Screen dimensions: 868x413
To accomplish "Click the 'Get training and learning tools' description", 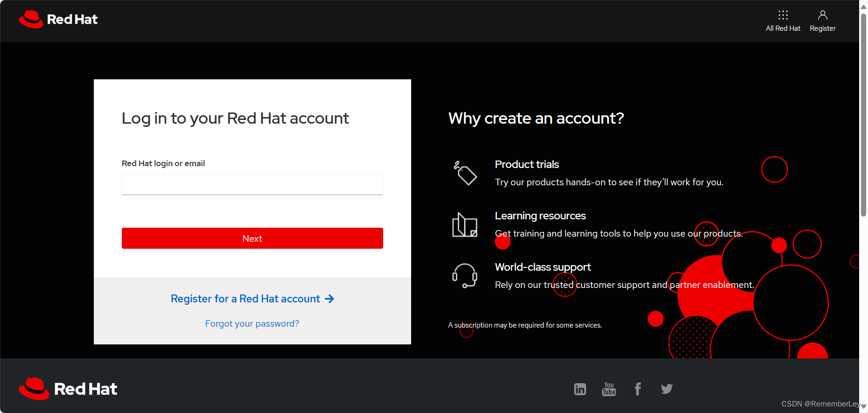I will (x=619, y=233).
